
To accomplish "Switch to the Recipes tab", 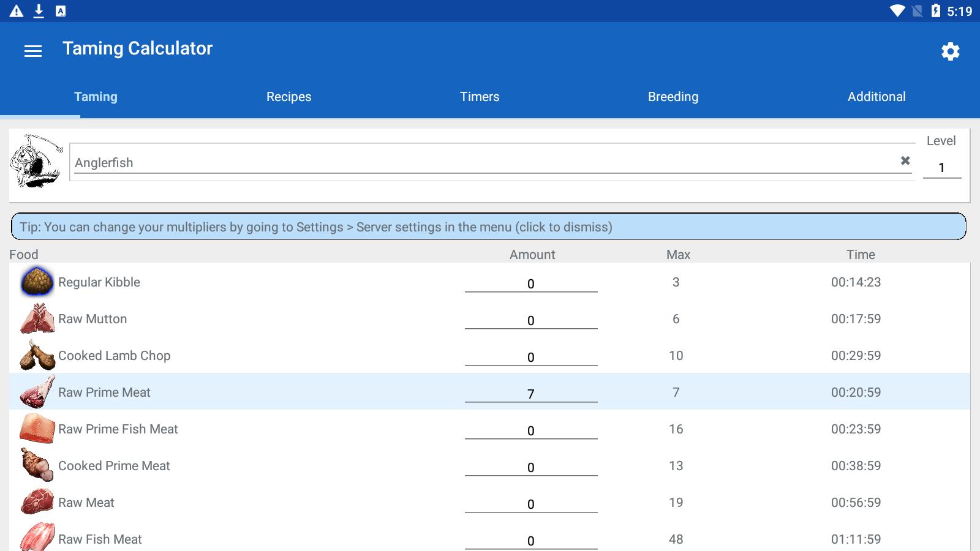I will (x=288, y=97).
